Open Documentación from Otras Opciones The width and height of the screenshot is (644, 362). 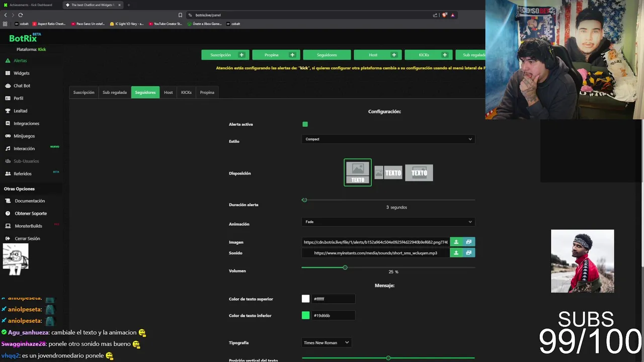30,201
